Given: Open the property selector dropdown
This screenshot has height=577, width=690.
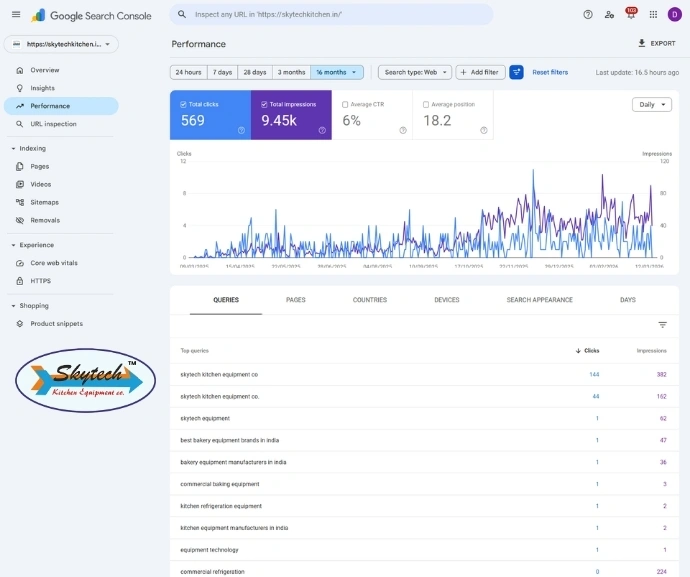Looking at the screenshot, I should (x=62, y=44).
